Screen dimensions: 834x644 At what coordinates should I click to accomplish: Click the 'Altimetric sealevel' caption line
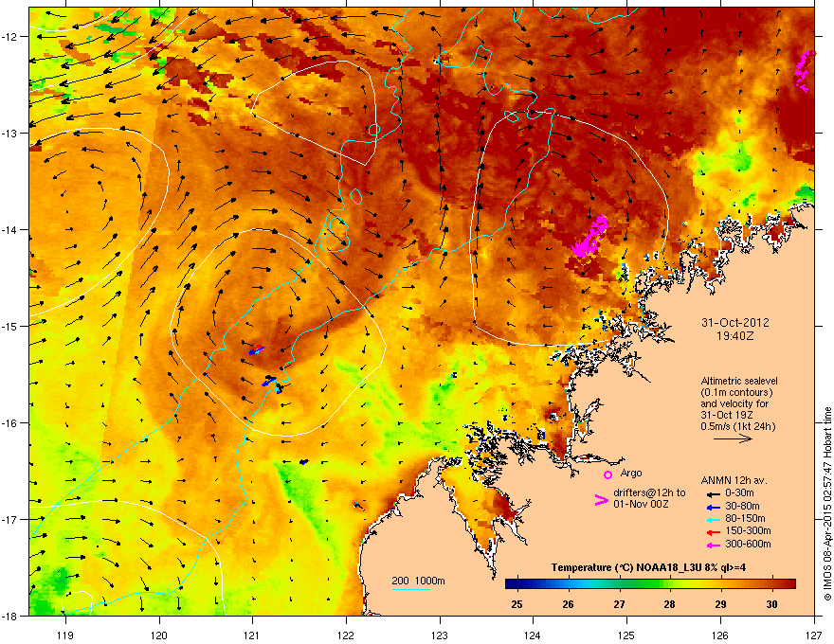click(739, 381)
